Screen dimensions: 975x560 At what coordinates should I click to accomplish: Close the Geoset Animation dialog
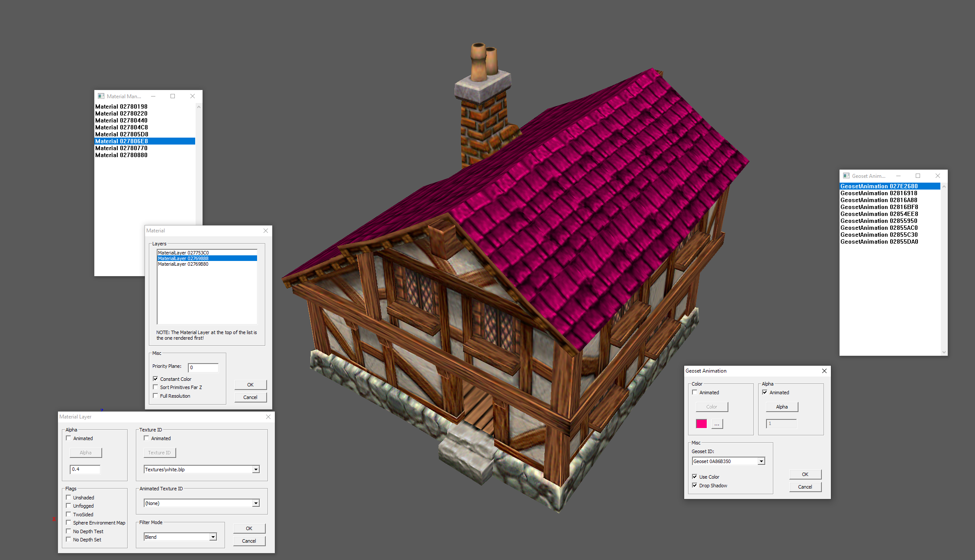pos(824,371)
